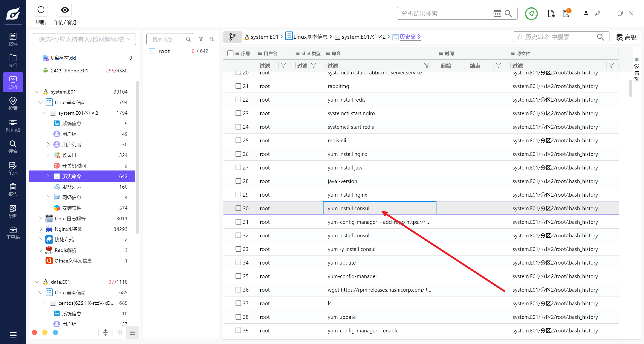The image size is (644, 344).
Task: Click the red color dot marker
Action: tap(34, 332)
